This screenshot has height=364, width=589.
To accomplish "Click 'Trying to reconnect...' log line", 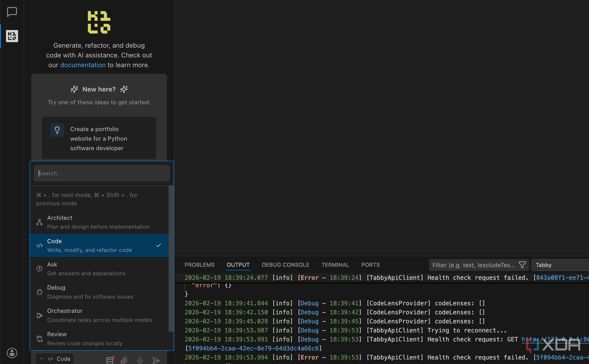I will click(345, 330).
